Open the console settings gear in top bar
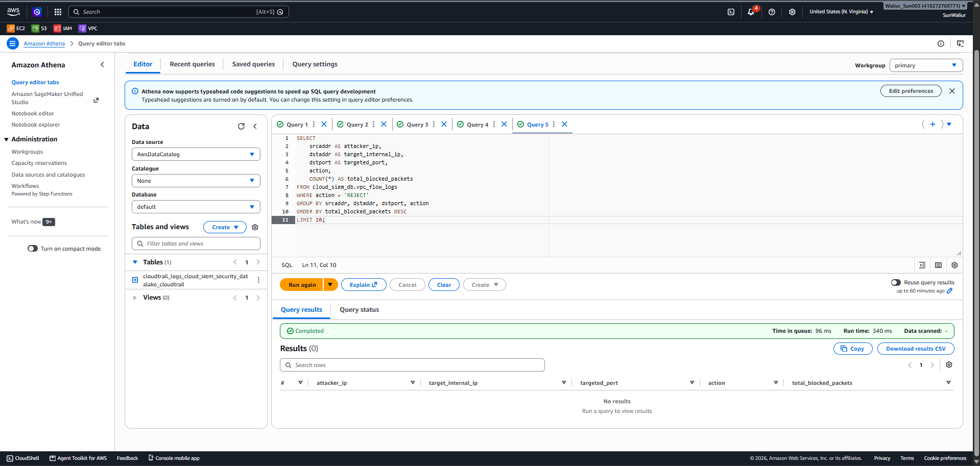Image resolution: width=980 pixels, height=466 pixels. point(792,12)
